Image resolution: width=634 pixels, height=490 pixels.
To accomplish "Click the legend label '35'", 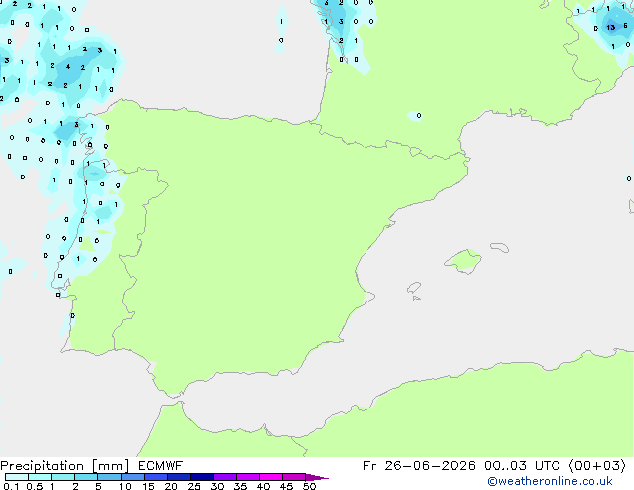I will [x=240, y=486].
